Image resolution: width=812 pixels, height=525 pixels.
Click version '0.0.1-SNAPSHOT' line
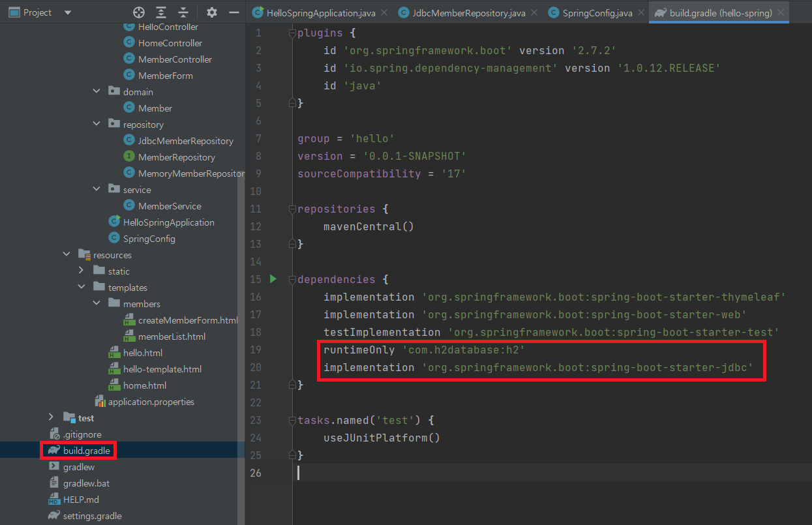[382, 156]
